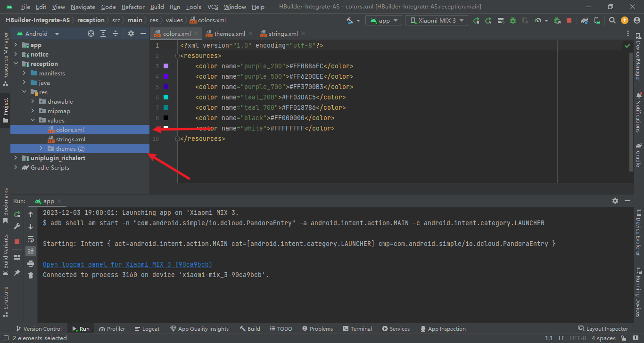
Task: Expand the themes (2) folder
Action: (41, 148)
